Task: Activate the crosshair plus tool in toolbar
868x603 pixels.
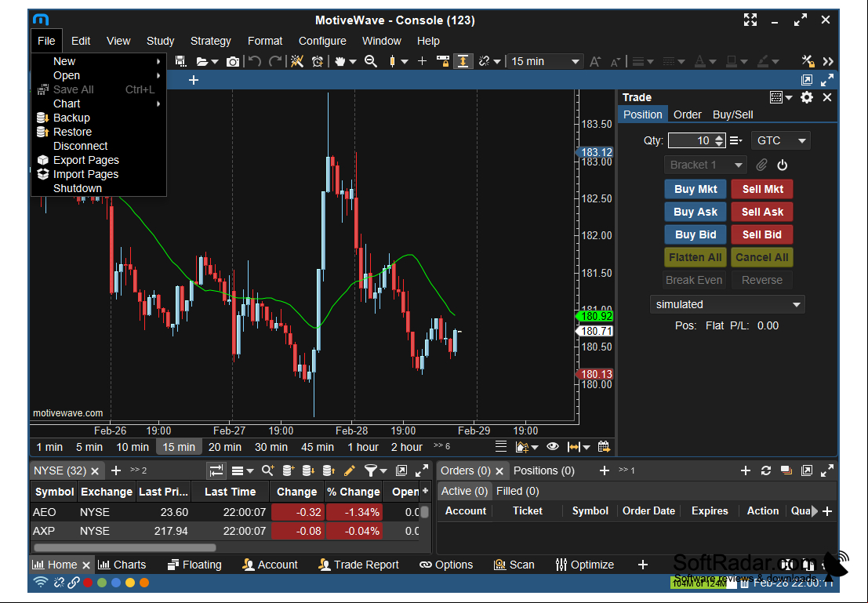Action: (423, 61)
